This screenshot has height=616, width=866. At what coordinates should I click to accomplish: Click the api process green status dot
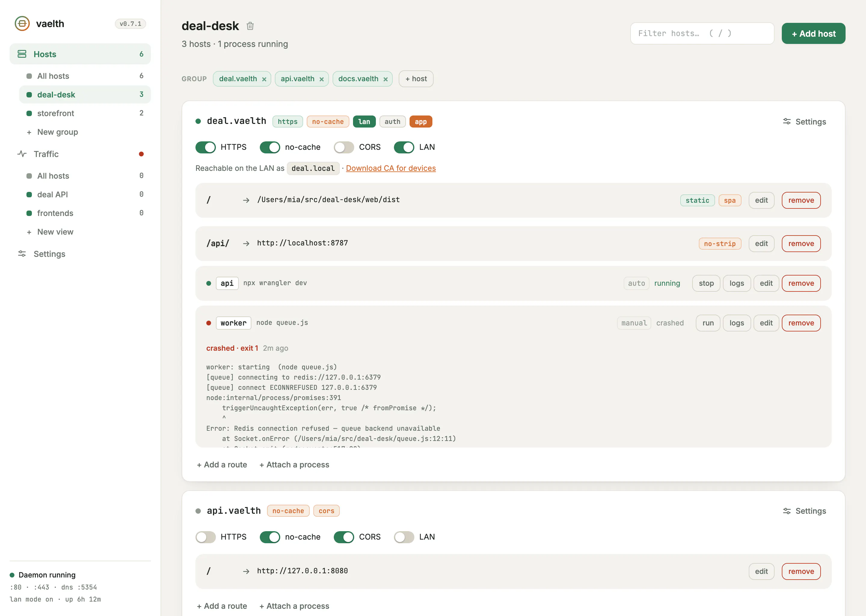pyautogui.click(x=209, y=283)
